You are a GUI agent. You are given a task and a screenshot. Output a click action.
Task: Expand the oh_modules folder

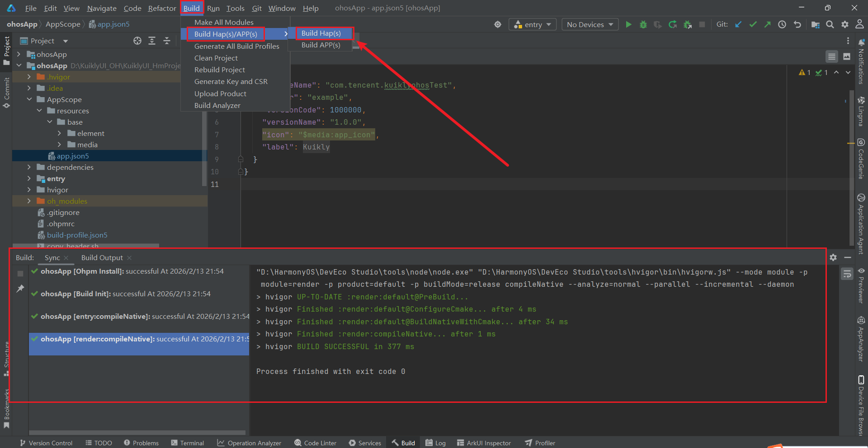coord(29,201)
